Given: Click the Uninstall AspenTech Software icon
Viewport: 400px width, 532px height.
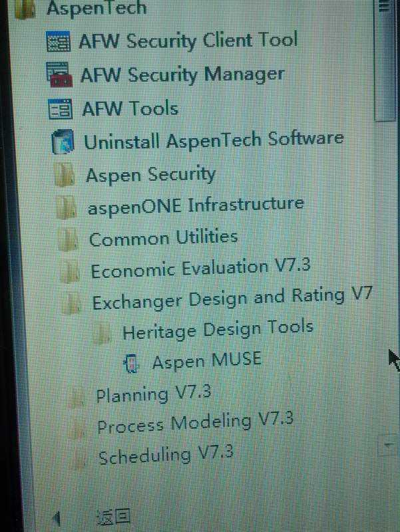Looking at the screenshot, I should (63, 141).
